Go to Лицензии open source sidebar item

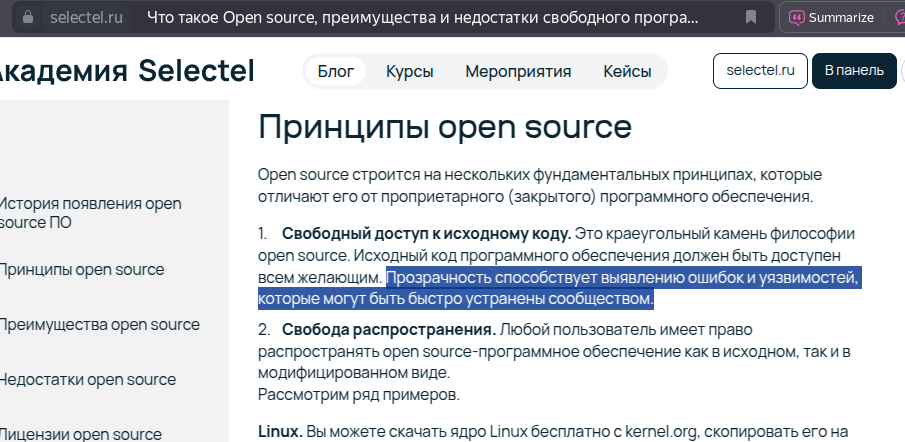click(80, 433)
